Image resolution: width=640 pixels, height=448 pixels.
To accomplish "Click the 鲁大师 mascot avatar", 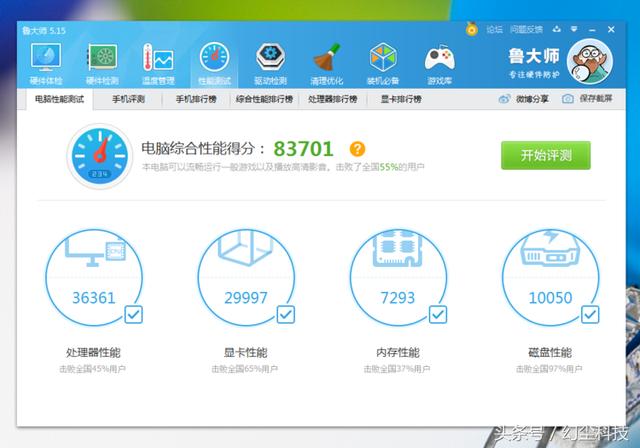I will (589, 62).
